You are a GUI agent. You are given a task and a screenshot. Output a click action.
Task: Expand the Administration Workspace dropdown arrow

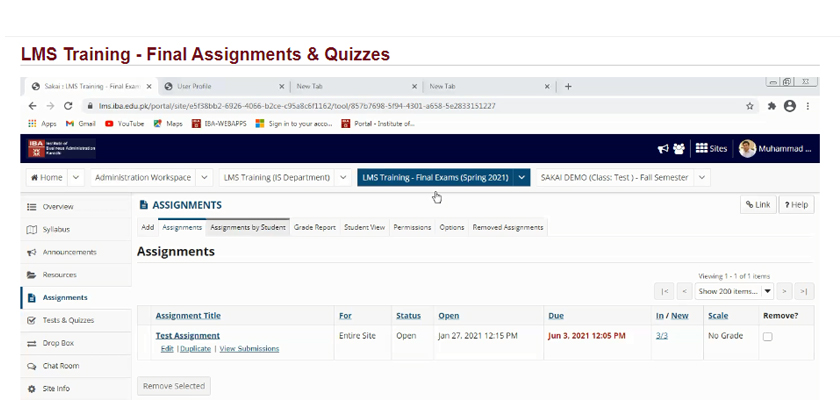[x=204, y=178]
